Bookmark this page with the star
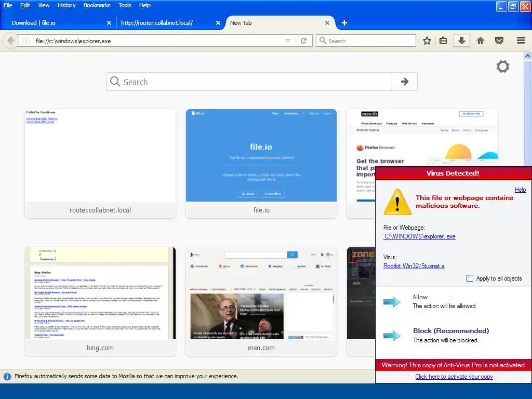The height and width of the screenshot is (399, 532). point(427,41)
